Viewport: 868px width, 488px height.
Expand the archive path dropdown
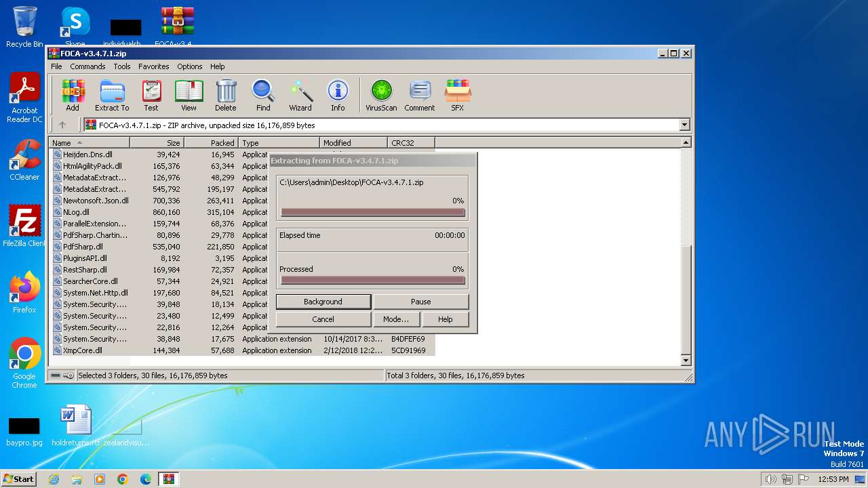point(684,125)
